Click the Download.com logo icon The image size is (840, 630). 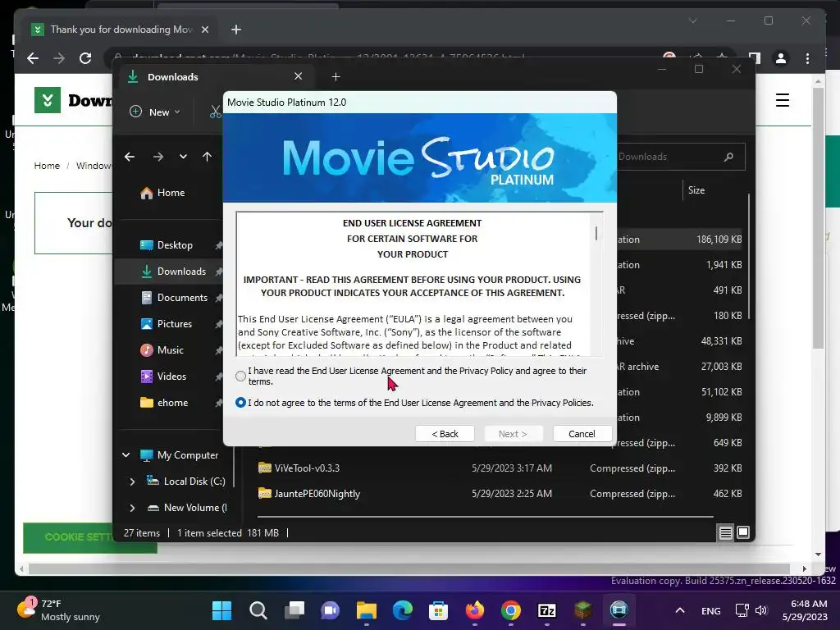tap(47, 100)
